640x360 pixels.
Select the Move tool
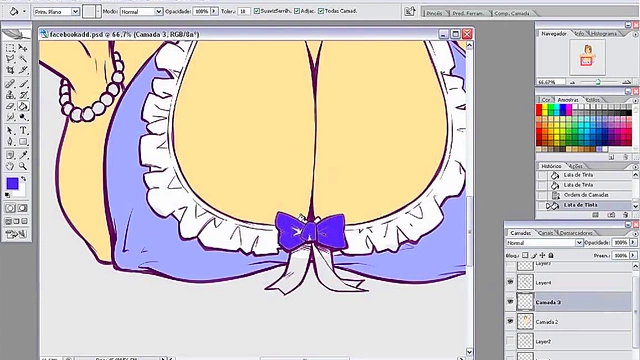(x=23, y=48)
